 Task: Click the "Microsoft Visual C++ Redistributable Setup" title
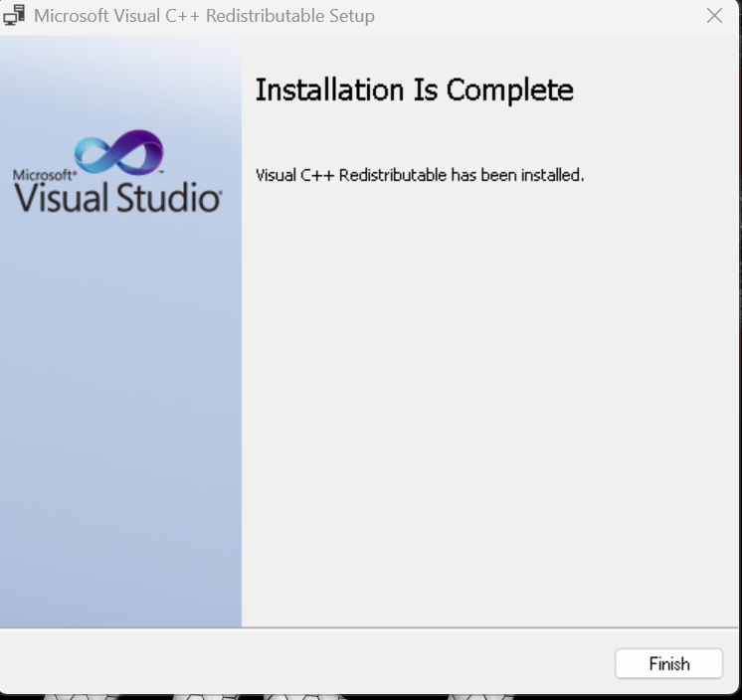click(x=205, y=16)
